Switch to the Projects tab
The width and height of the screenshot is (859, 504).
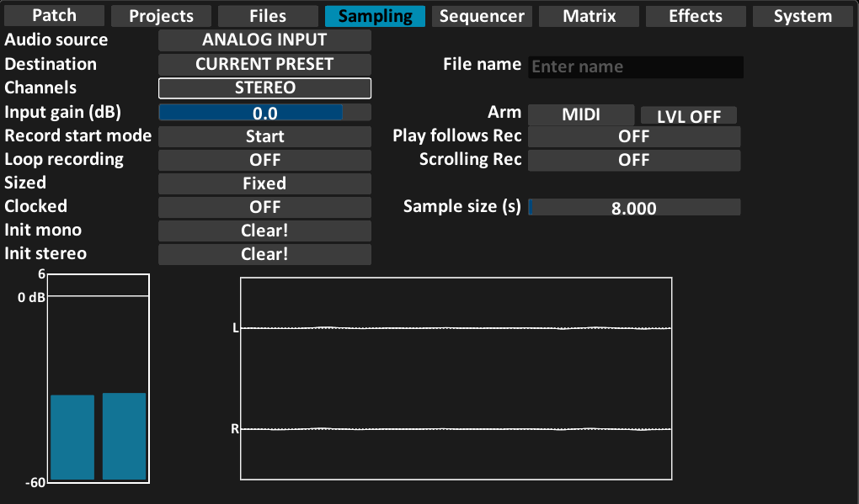pyautogui.click(x=161, y=16)
